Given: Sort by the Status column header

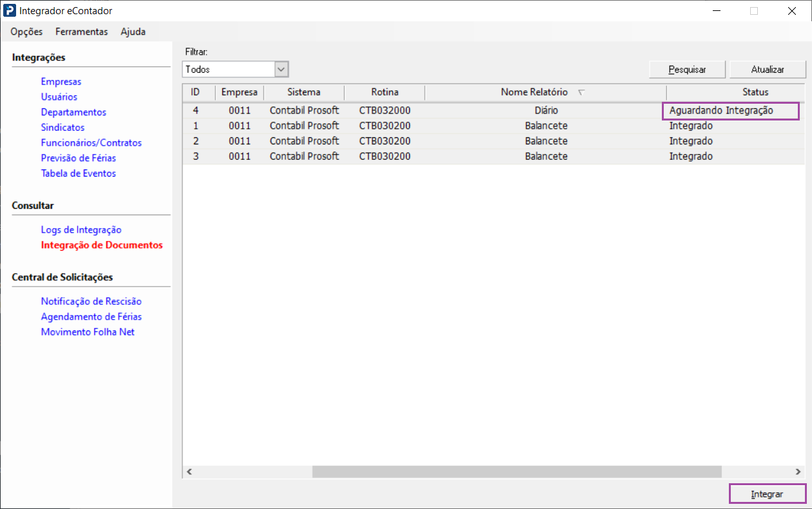Looking at the screenshot, I should 755,92.
